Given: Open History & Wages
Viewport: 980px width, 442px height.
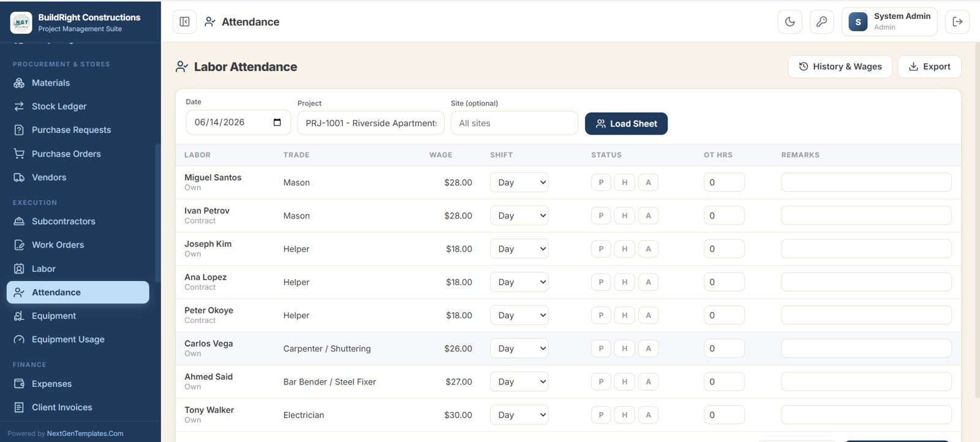Looking at the screenshot, I should (840, 67).
